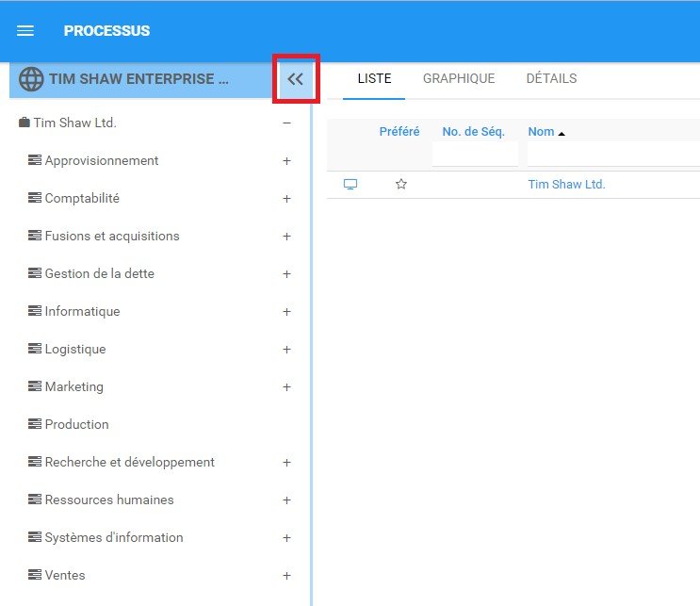Viewport: 700px width, 606px height.
Task: Expand the Approvisionnement node
Action: coord(287,161)
